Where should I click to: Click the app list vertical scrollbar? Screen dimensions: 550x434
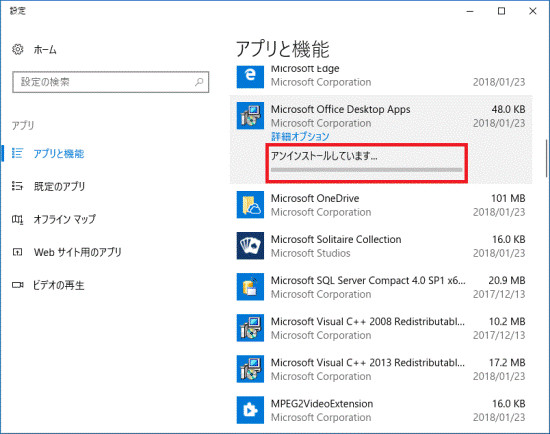tap(546, 158)
